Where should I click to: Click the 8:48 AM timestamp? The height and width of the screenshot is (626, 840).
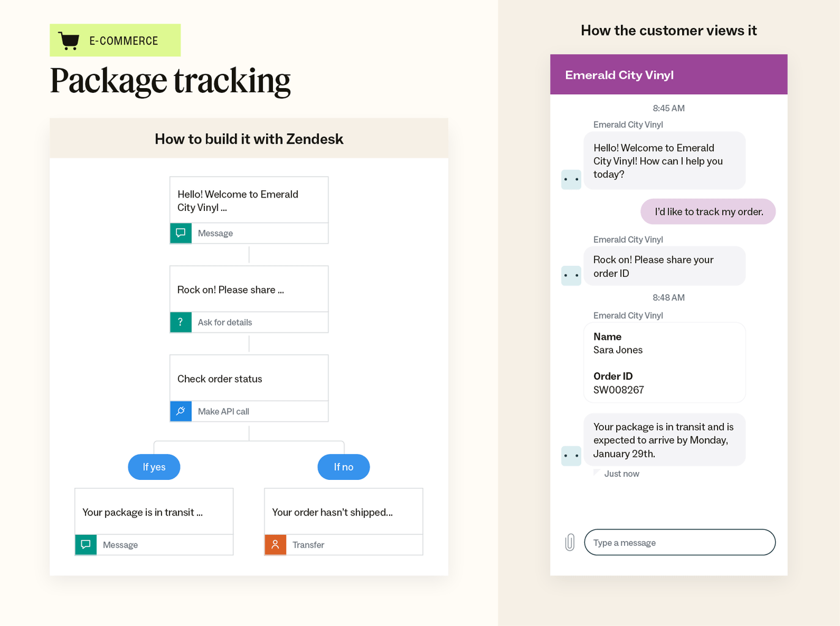pyautogui.click(x=669, y=298)
